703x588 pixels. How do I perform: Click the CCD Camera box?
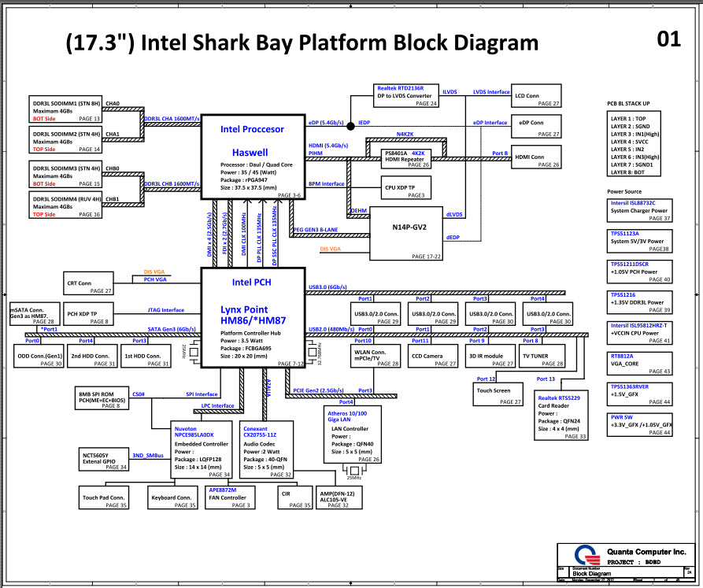pyautogui.click(x=433, y=356)
